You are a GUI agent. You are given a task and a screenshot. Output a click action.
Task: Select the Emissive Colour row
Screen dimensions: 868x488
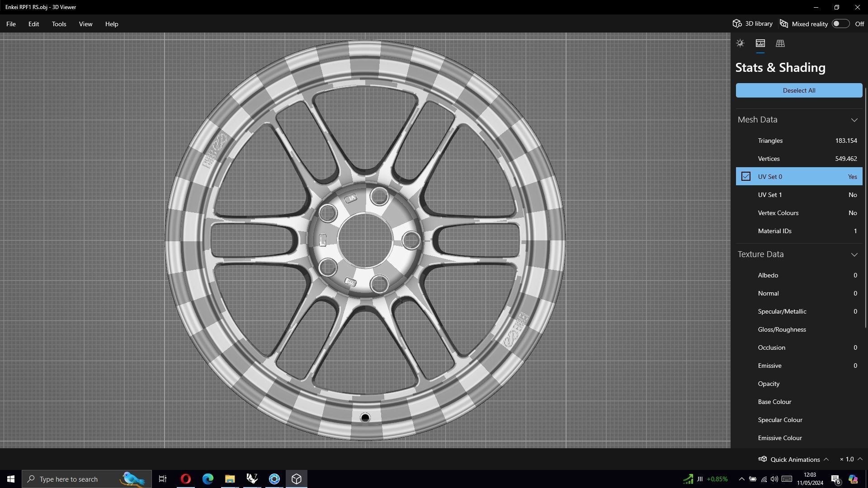[x=799, y=438]
